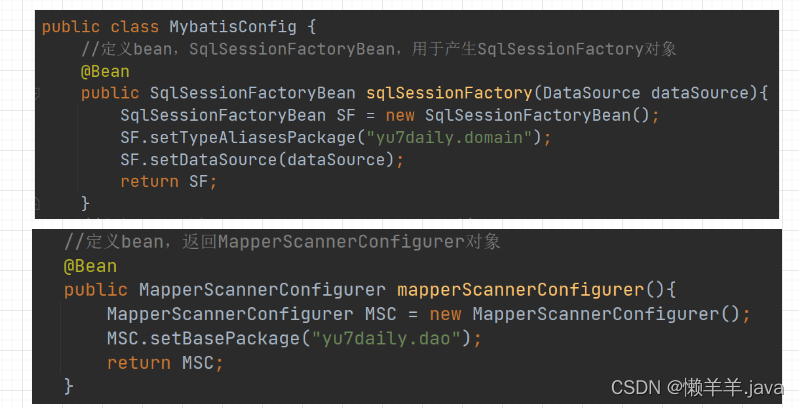
Task: Select the "yu7daily.domain" string literal
Action: point(457,137)
